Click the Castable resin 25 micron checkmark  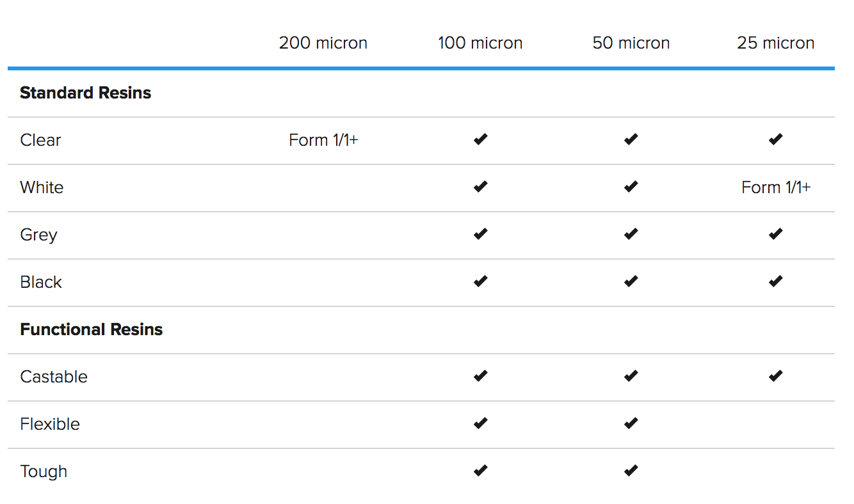click(776, 376)
